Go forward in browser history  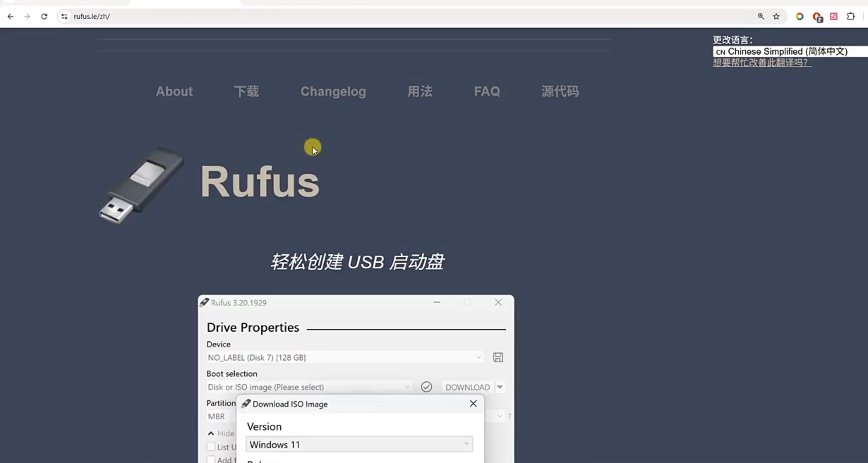(27, 16)
